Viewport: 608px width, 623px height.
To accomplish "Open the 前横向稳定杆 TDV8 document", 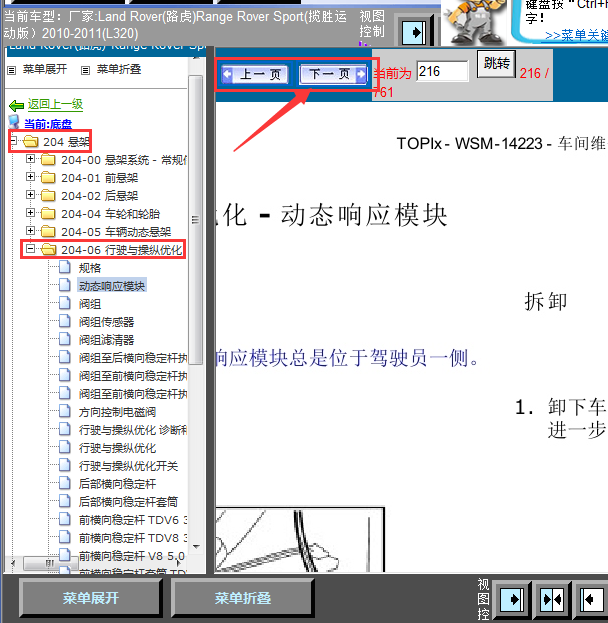I will (x=133, y=538).
